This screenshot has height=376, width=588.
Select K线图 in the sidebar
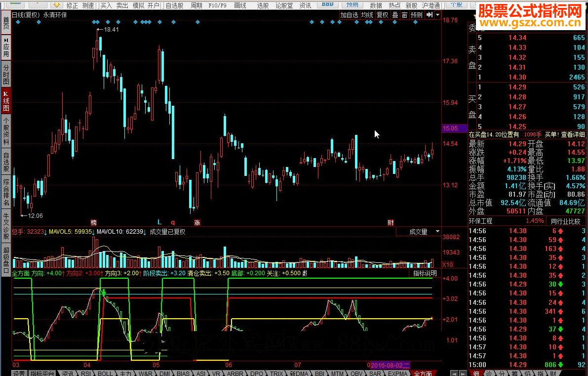point(6,100)
